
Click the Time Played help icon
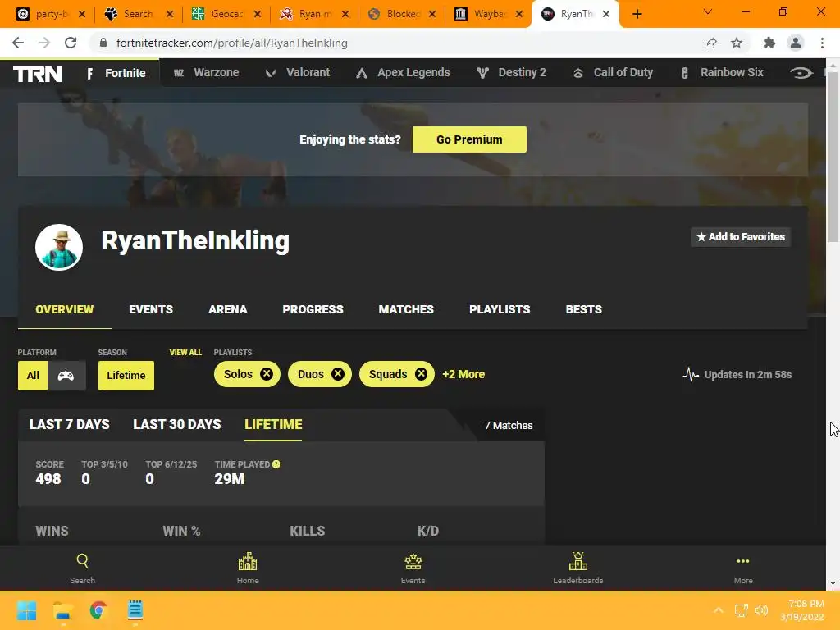click(x=276, y=464)
